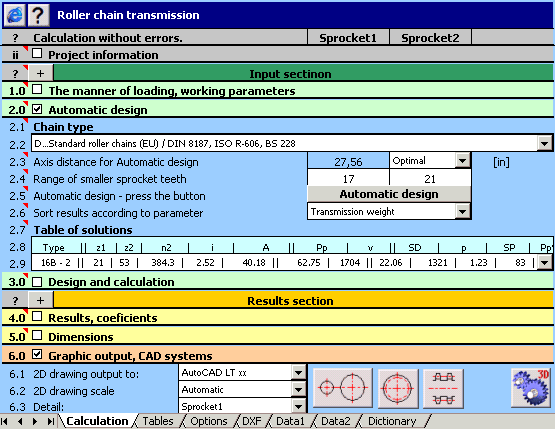Click the plus icon beside Results section
Screen dimensions: 555x429
41,301
